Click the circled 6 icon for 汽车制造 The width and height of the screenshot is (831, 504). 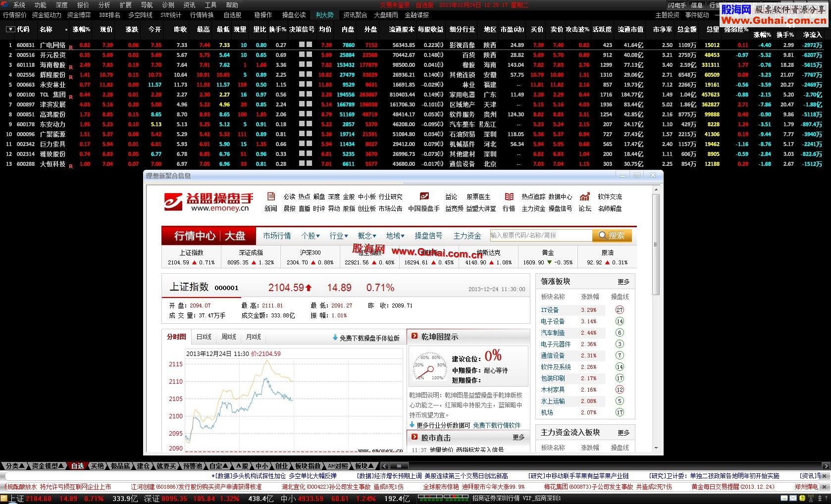click(x=620, y=333)
